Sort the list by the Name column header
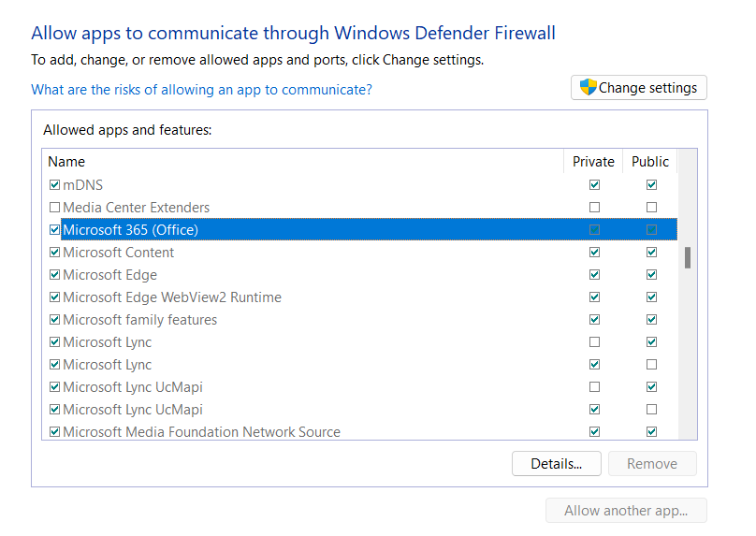Image resolution: width=756 pixels, height=536 pixels. 66,162
